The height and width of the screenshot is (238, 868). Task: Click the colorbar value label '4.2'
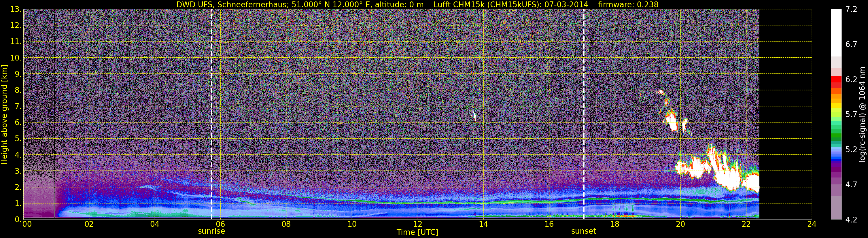click(851, 220)
